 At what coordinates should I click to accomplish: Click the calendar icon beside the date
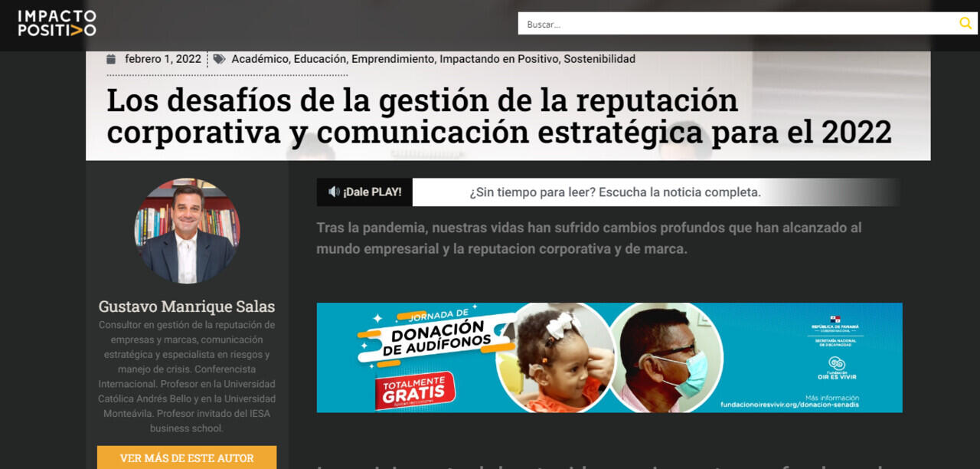click(111, 59)
